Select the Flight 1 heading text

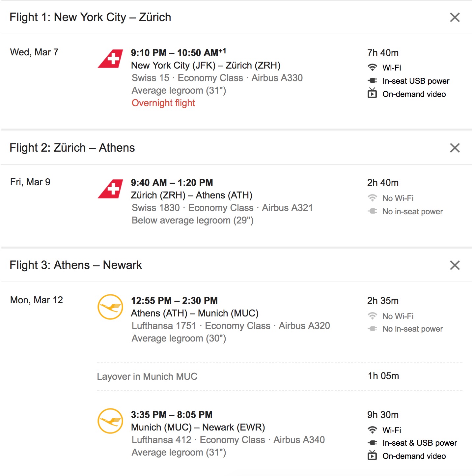coord(90,17)
